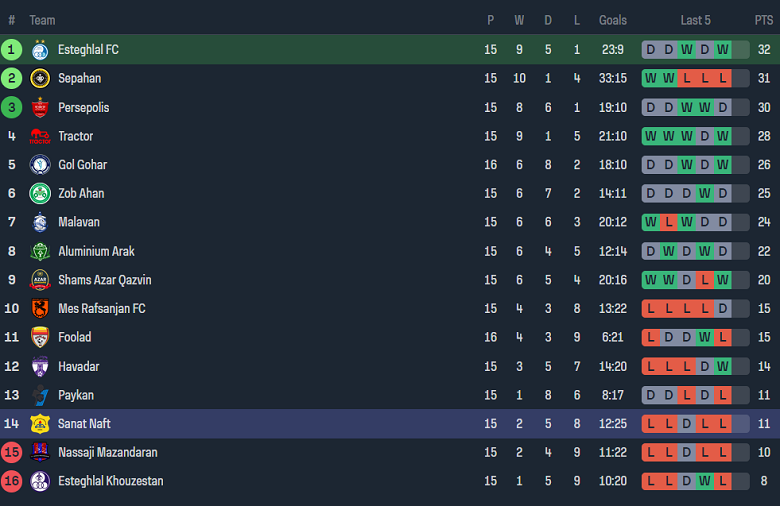
Task: Sort standings by Goals column header
Action: 612,20
